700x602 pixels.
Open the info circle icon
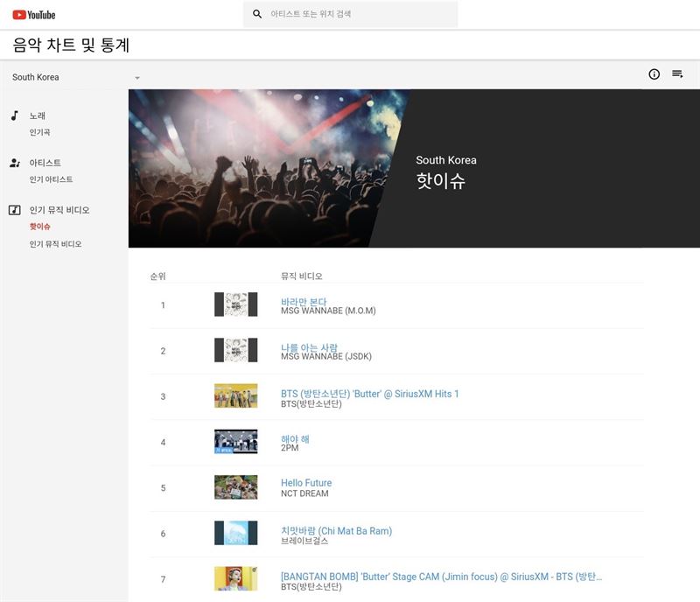[654, 74]
